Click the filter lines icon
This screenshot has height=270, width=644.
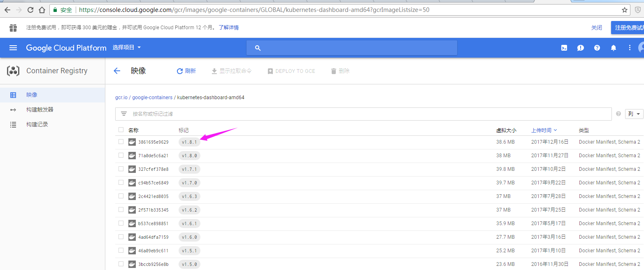point(124,114)
